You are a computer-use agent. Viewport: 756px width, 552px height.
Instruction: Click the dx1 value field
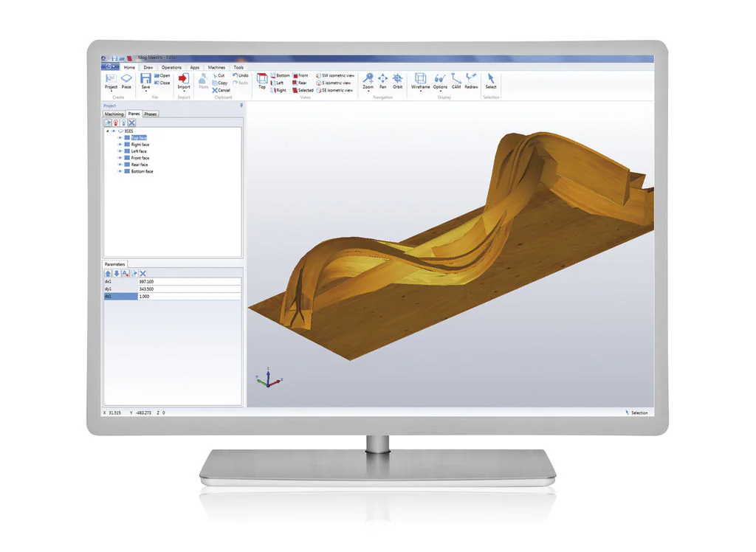pos(188,281)
